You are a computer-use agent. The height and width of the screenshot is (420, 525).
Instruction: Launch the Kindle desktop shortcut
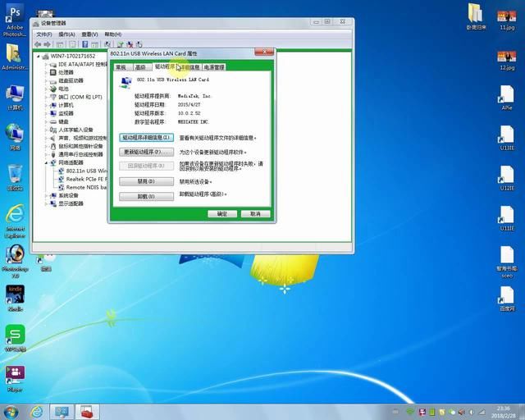(x=15, y=293)
